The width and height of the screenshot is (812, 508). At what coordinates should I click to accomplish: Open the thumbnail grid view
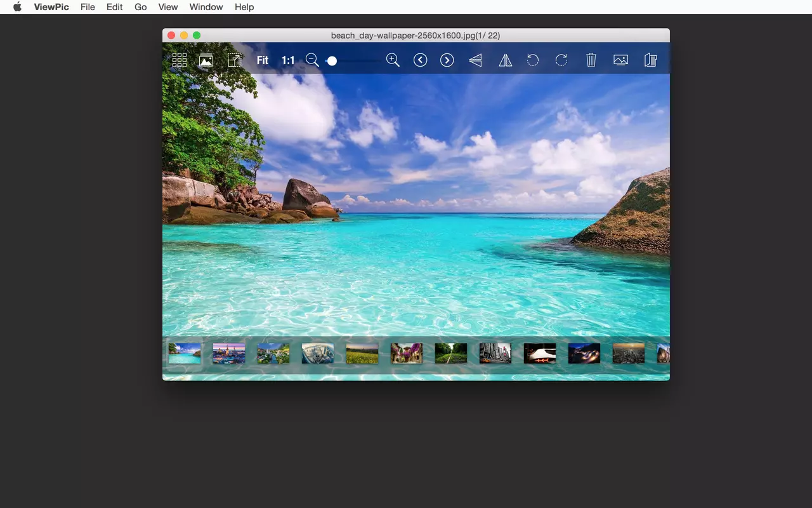coord(180,60)
